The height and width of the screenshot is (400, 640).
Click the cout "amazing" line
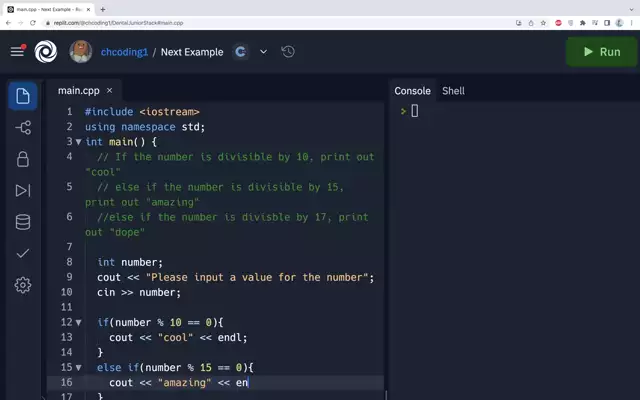(179, 383)
